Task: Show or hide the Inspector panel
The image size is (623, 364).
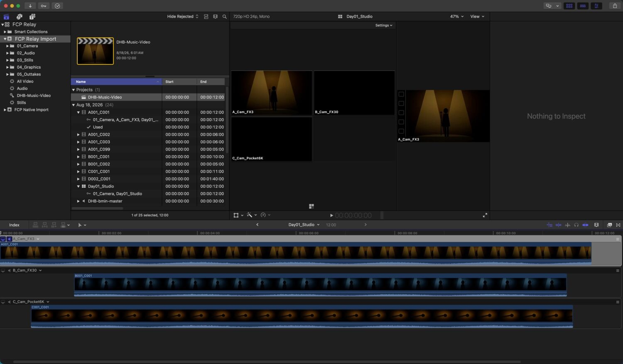Action: click(596, 6)
